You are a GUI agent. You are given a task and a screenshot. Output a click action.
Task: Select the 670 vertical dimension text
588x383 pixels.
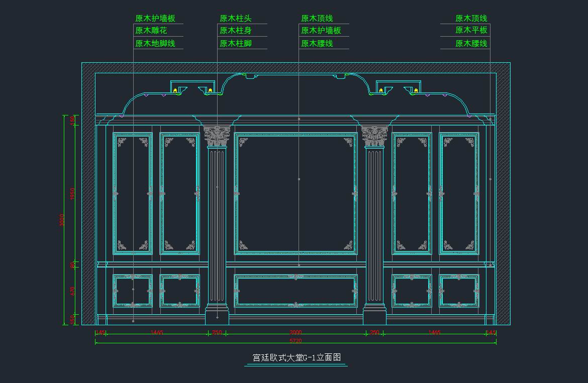[73, 291]
